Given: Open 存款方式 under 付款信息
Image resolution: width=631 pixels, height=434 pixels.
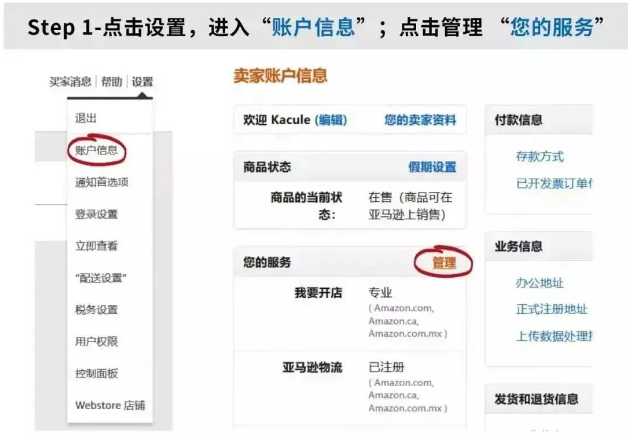Looking at the screenshot, I should click(540, 157).
